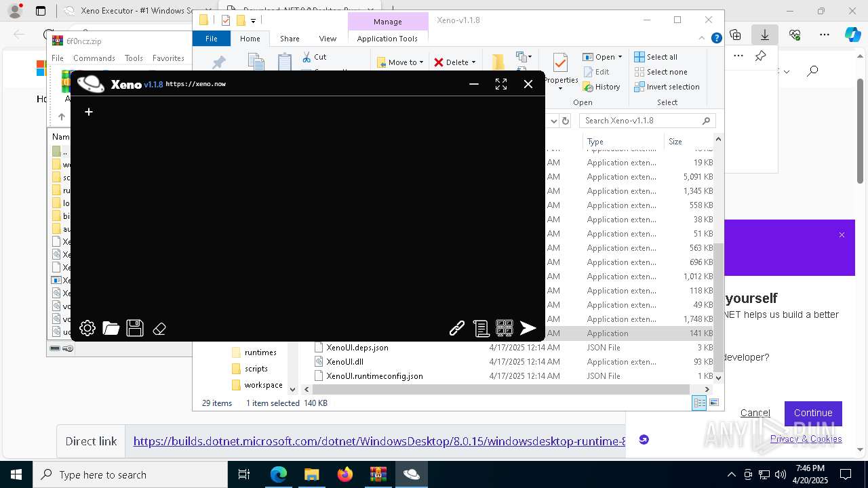
Task: Click Continue button on dialog
Action: pyautogui.click(x=813, y=413)
